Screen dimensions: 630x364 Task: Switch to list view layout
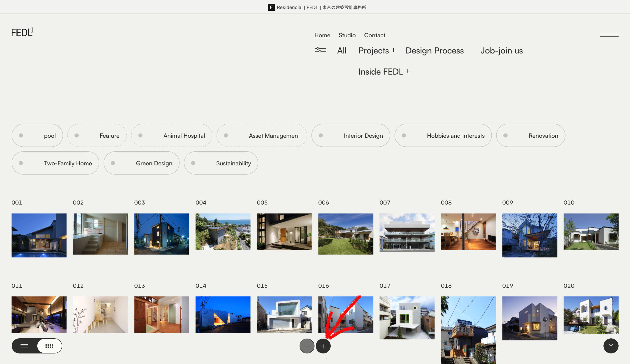coord(24,346)
